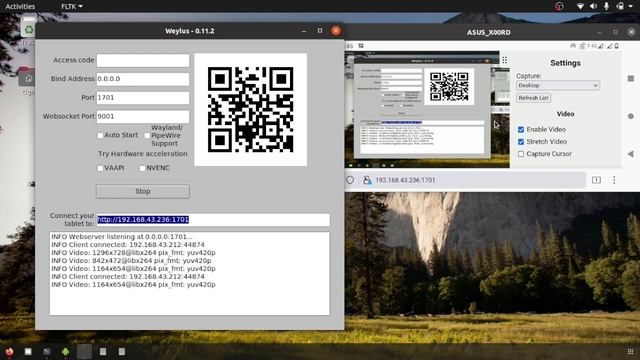640x360 pixels.
Task: Open the Activities overview
Action: click(x=20, y=6)
